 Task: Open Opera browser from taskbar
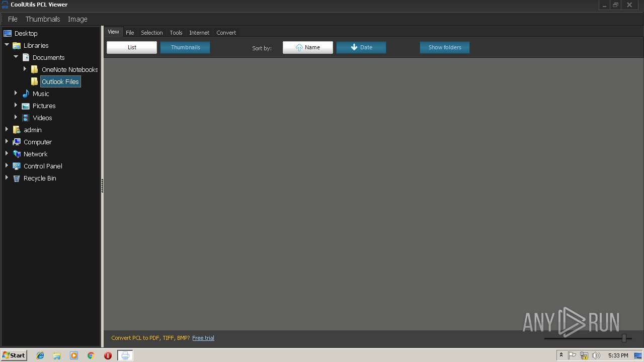pyautogui.click(x=108, y=355)
